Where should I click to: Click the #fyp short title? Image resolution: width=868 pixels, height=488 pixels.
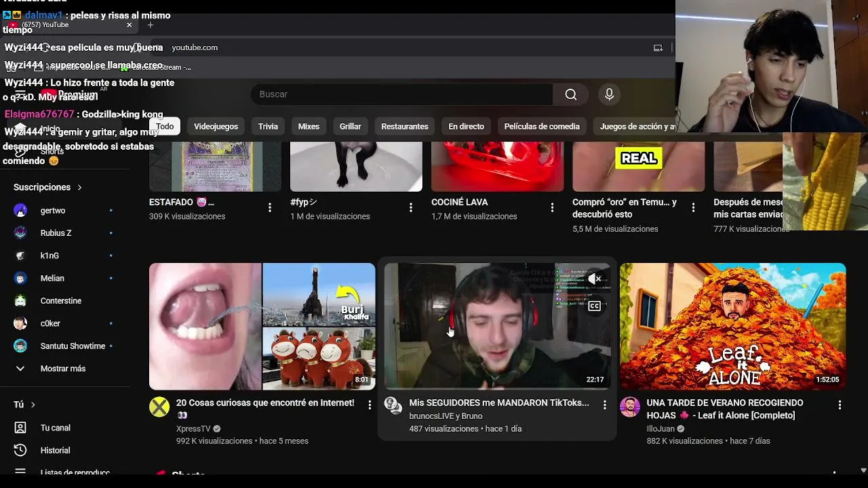click(304, 202)
